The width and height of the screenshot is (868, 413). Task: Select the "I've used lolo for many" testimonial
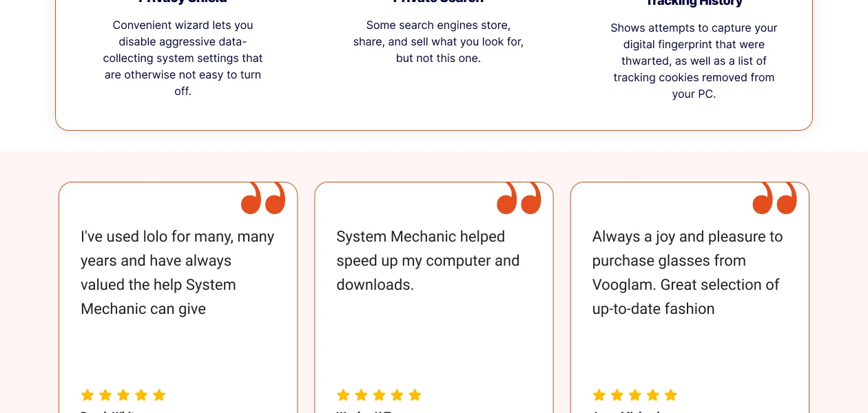coord(178,273)
